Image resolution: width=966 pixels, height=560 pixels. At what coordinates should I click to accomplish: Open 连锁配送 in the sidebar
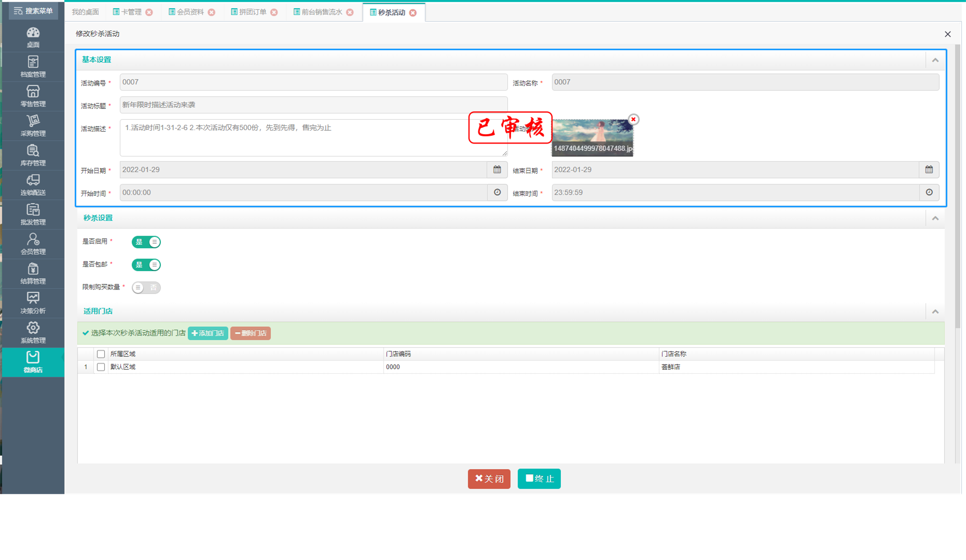(x=33, y=185)
